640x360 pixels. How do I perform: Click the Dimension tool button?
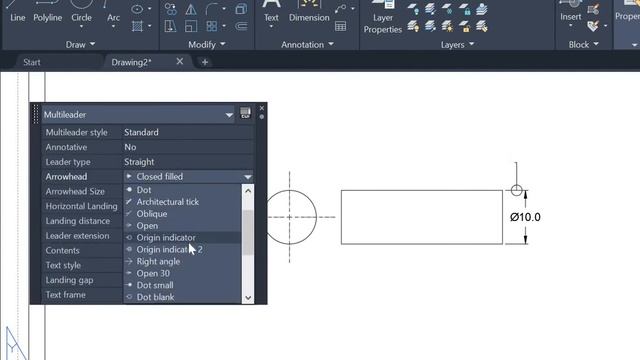pyautogui.click(x=309, y=11)
